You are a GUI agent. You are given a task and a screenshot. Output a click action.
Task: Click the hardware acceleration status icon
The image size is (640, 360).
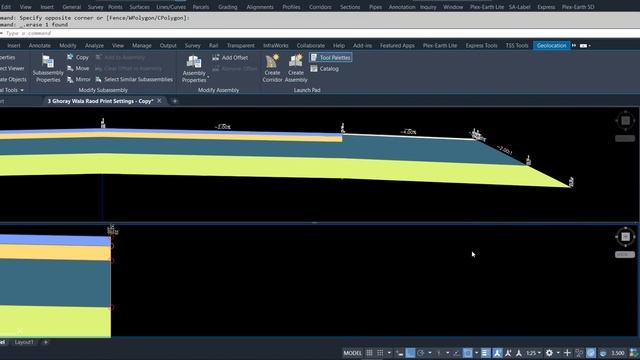tap(591, 353)
